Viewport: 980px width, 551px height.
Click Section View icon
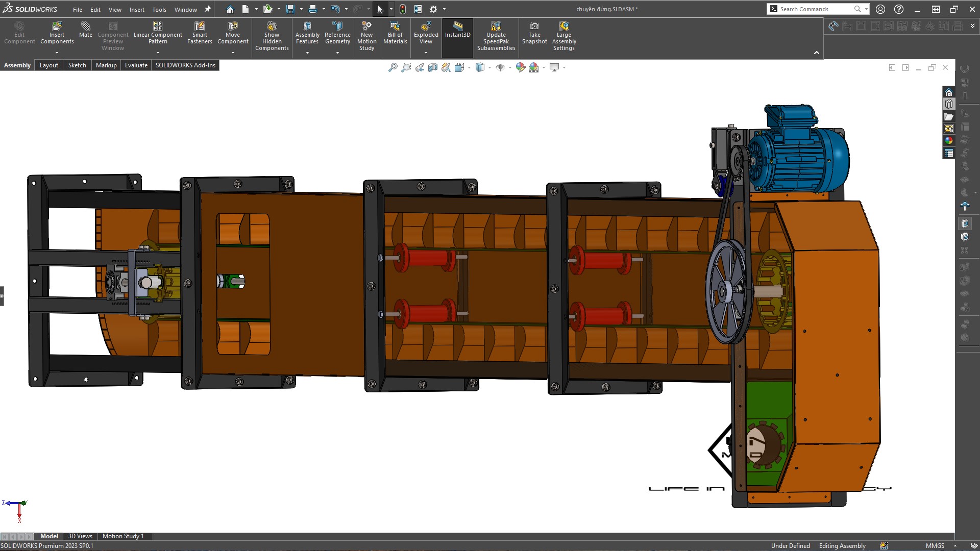tap(433, 67)
